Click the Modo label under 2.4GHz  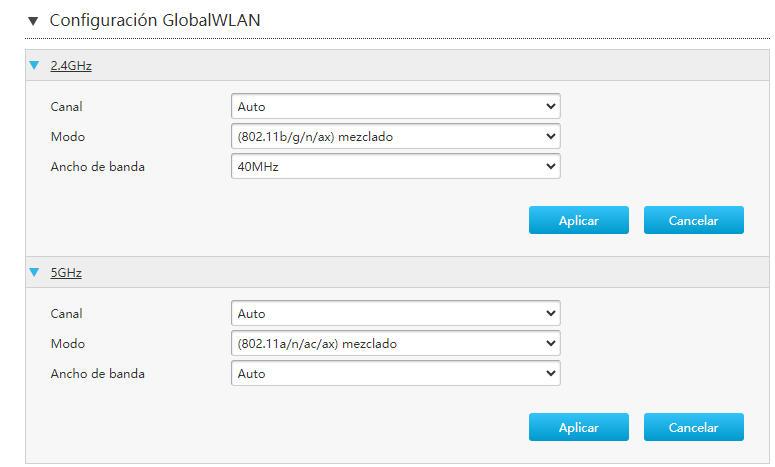68,136
